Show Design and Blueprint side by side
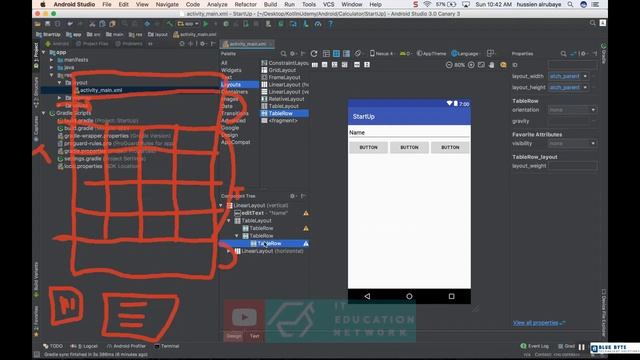The image size is (640, 360). point(346,53)
